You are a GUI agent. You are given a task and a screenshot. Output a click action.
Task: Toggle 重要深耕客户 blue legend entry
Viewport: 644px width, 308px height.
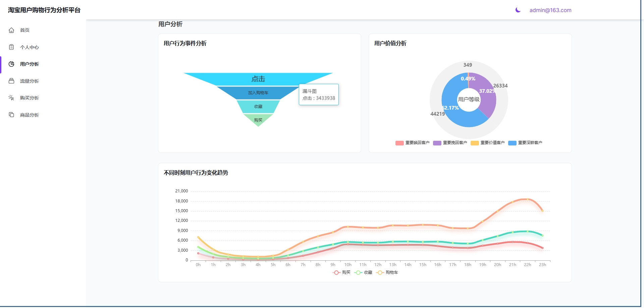(525, 143)
